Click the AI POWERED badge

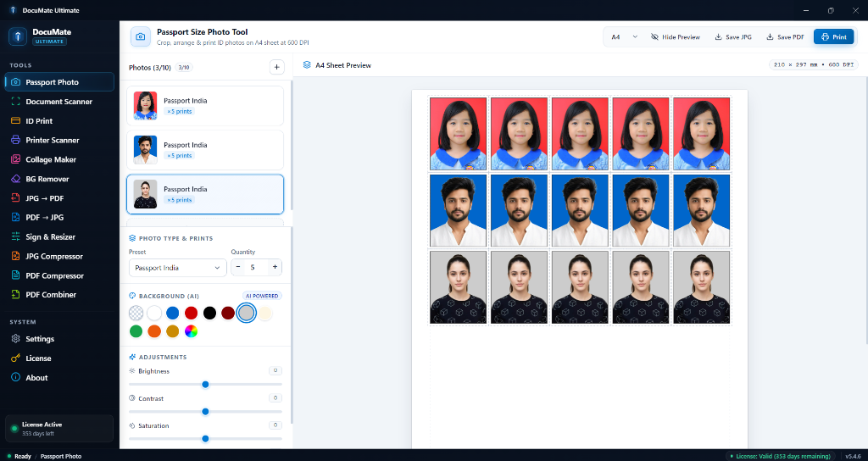(x=263, y=296)
